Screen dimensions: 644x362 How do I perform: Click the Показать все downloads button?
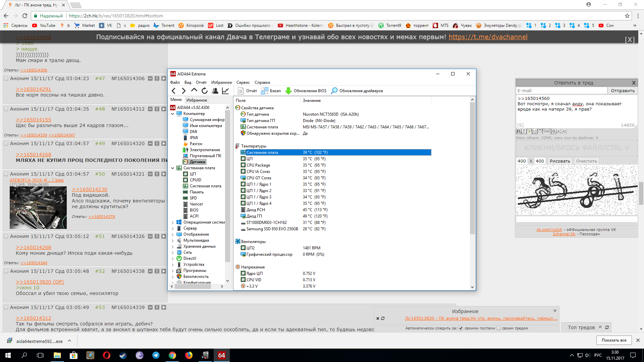point(614,340)
